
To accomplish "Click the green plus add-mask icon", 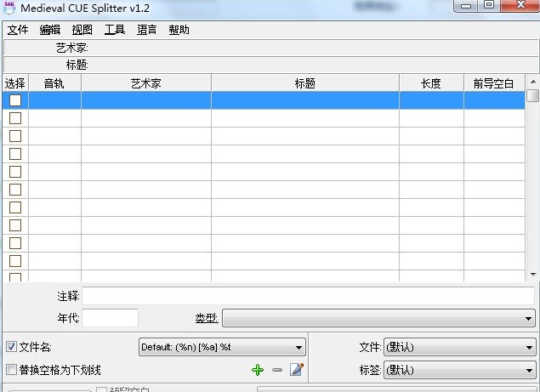I will (x=258, y=370).
